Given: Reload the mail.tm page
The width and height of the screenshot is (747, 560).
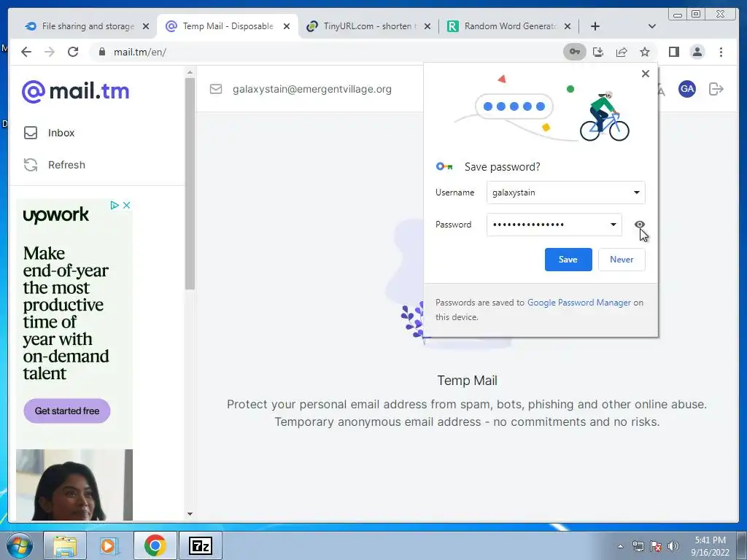Looking at the screenshot, I should tap(73, 52).
